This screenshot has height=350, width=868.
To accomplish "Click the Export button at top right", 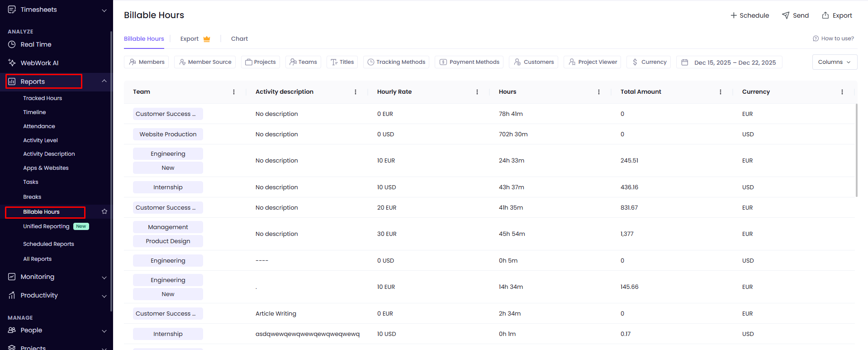I will coord(837,15).
